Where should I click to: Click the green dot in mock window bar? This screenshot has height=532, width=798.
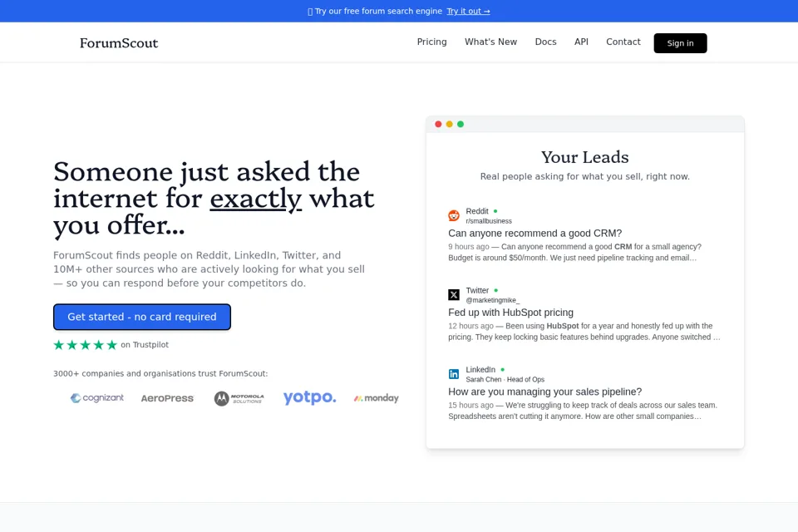point(461,124)
